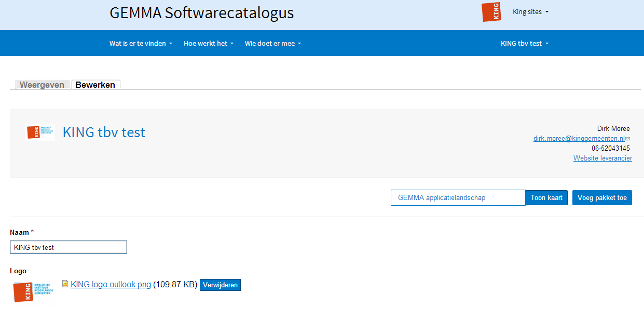The height and width of the screenshot is (319, 644).
Task: Click the uploaded logo thumbnail preview
Action: point(34,292)
